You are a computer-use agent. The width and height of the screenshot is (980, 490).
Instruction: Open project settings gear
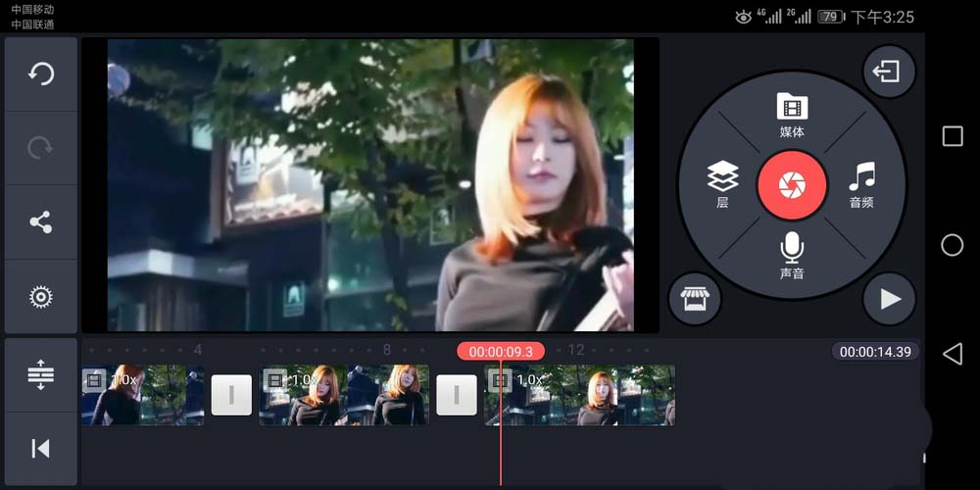(x=40, y=296)
